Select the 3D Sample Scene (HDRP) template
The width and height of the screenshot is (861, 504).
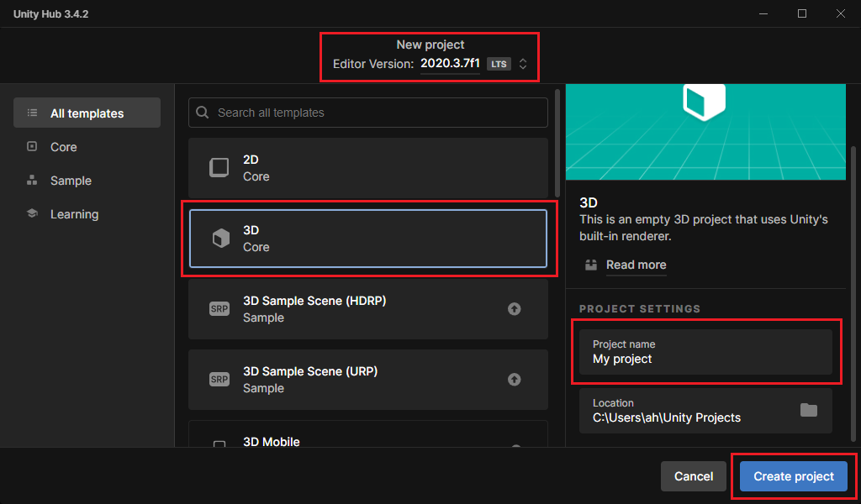coord(368,309)
